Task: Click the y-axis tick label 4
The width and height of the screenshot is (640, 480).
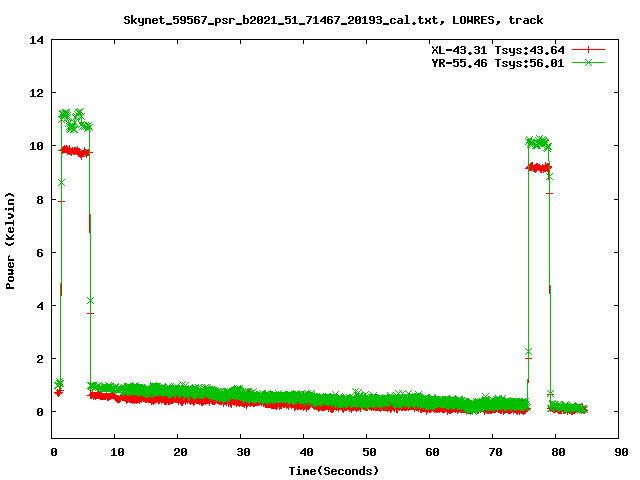Action: click(40, 306)
